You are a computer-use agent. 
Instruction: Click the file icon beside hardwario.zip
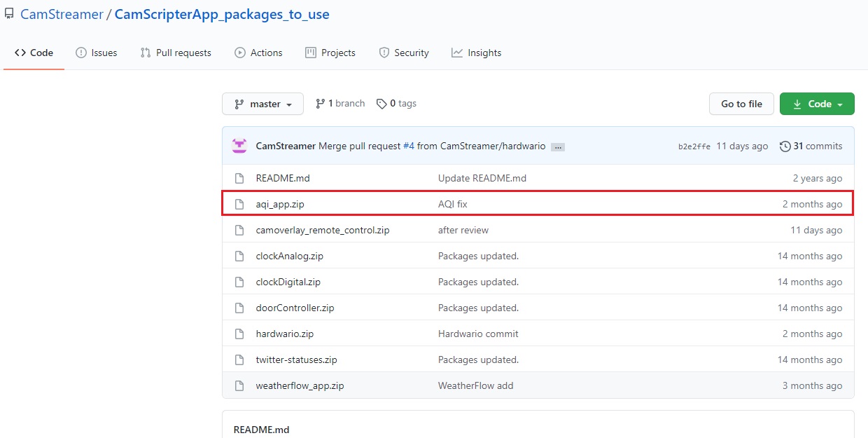click(239, 334)
